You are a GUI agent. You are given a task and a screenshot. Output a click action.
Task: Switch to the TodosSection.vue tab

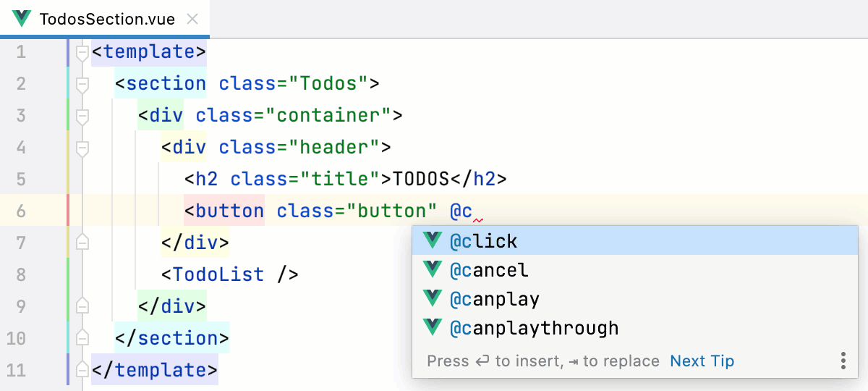coord(107,19)
